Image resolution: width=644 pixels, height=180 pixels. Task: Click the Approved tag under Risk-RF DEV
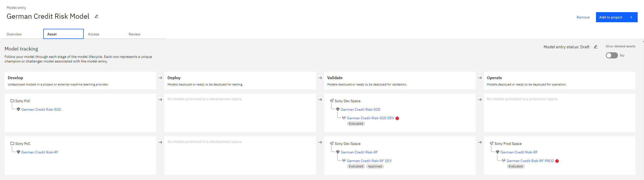click(375, 166)
